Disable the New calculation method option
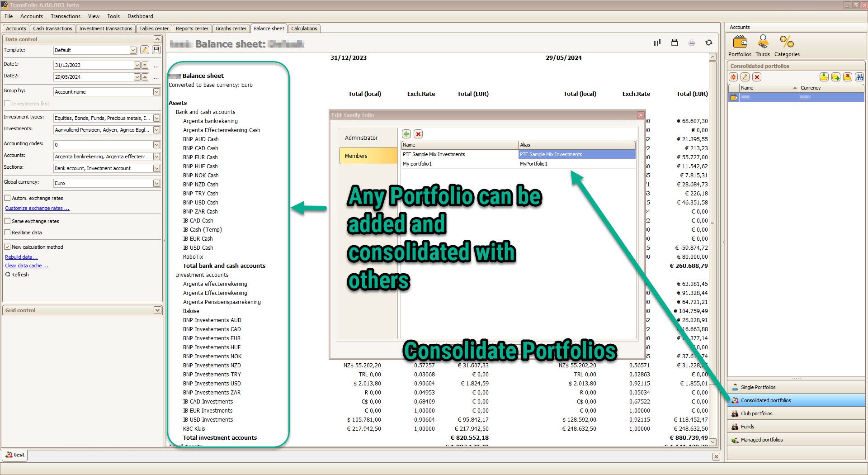This screenshot has height=475, width=868. [x=8, y=247]
